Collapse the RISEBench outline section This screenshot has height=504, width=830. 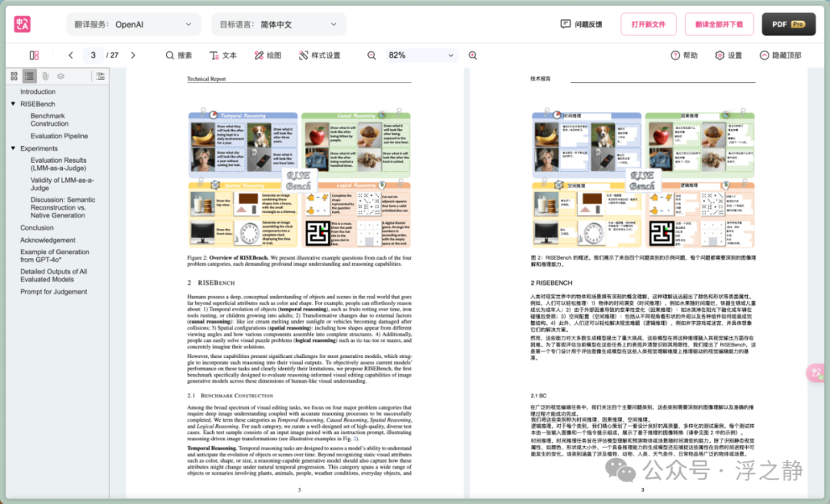pyautogui.click(x=13, y=104)
